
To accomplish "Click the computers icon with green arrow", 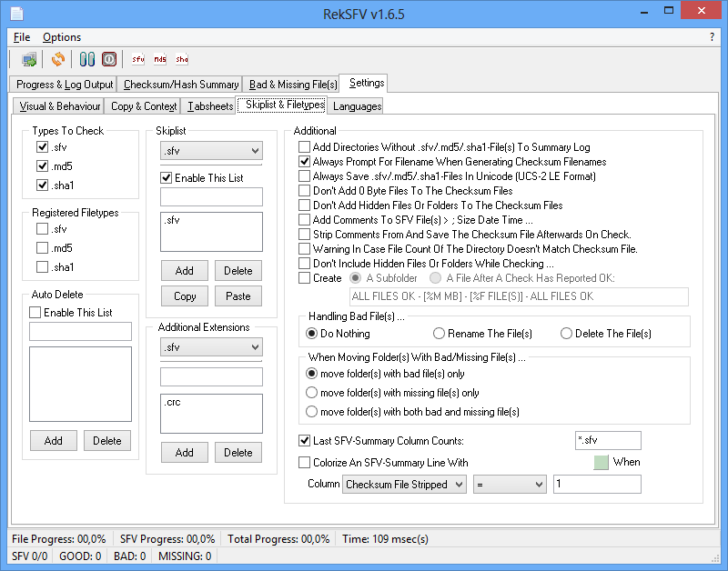I will click(29, 59).
